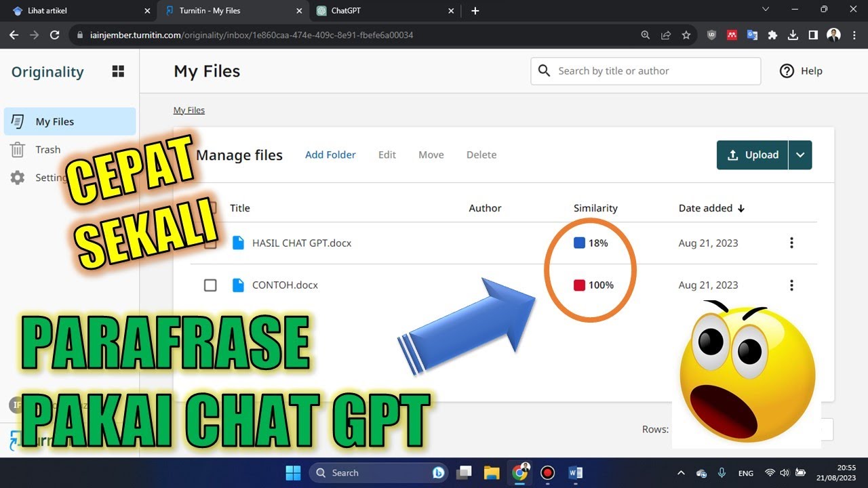Click the CONTOH.docx file icon
Screen dimensions: 868x488
click(x=238, y=285)
